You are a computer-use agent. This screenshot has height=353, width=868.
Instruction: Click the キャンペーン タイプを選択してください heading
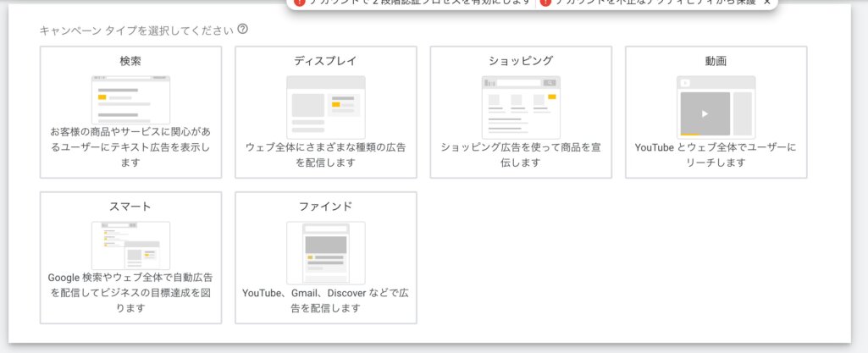(x=135, y=30)
